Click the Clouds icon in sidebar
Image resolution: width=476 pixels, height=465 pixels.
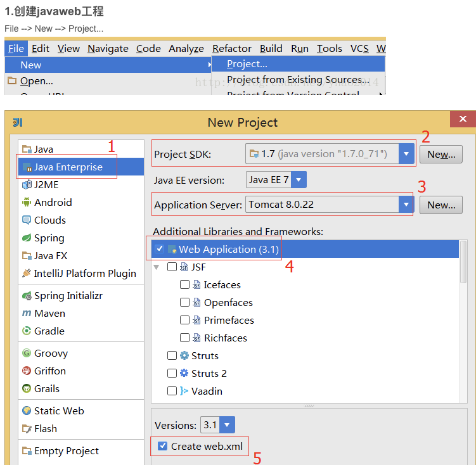pos(27,220)
